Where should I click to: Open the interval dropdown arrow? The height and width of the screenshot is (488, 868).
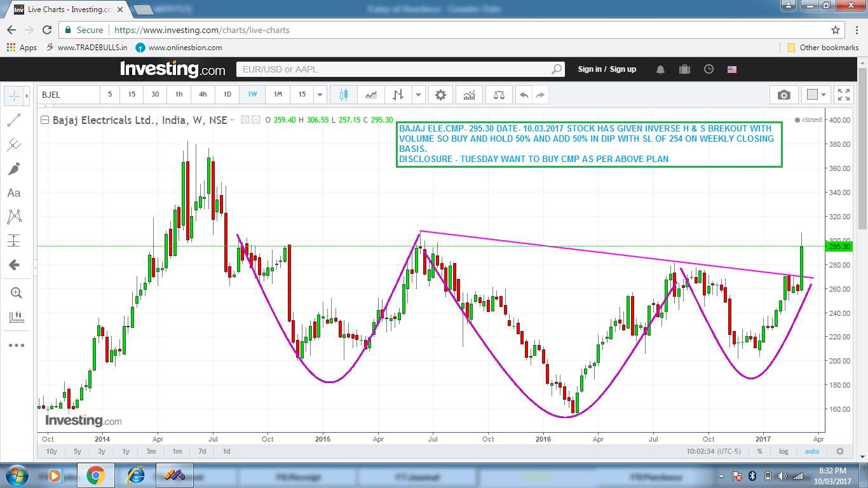pyautogui.click(x=320, y=95)
